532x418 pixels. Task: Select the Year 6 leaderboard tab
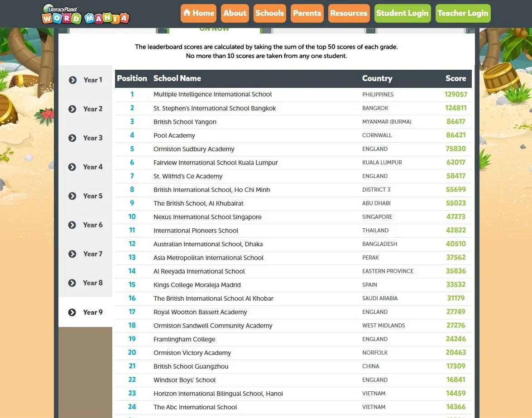tap(86, 225)
